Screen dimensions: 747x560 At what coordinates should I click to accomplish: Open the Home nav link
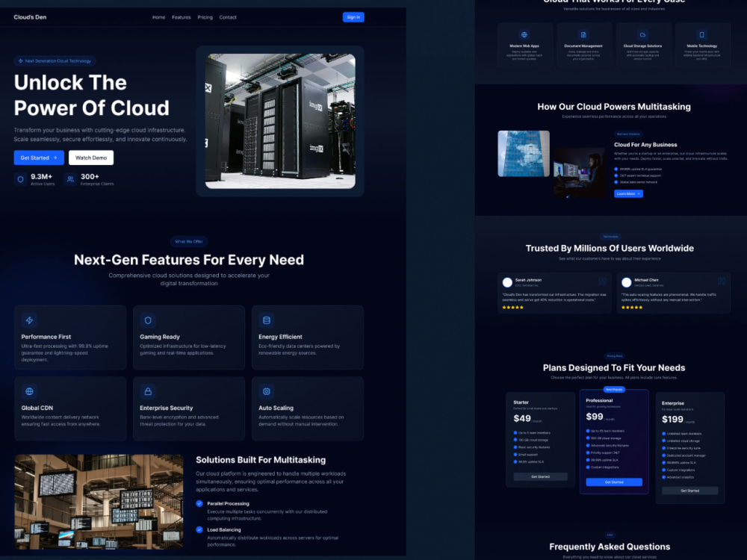(x=158, y=17)
